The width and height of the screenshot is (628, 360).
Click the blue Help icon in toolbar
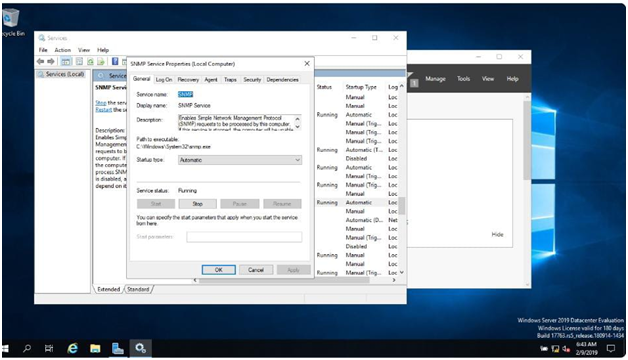[115, 61]
